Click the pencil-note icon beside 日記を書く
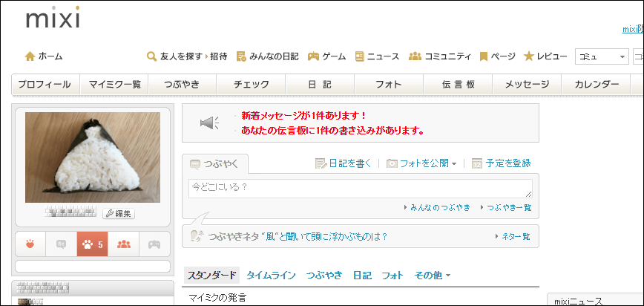The image size is (644, 306). tap(321, 163)
